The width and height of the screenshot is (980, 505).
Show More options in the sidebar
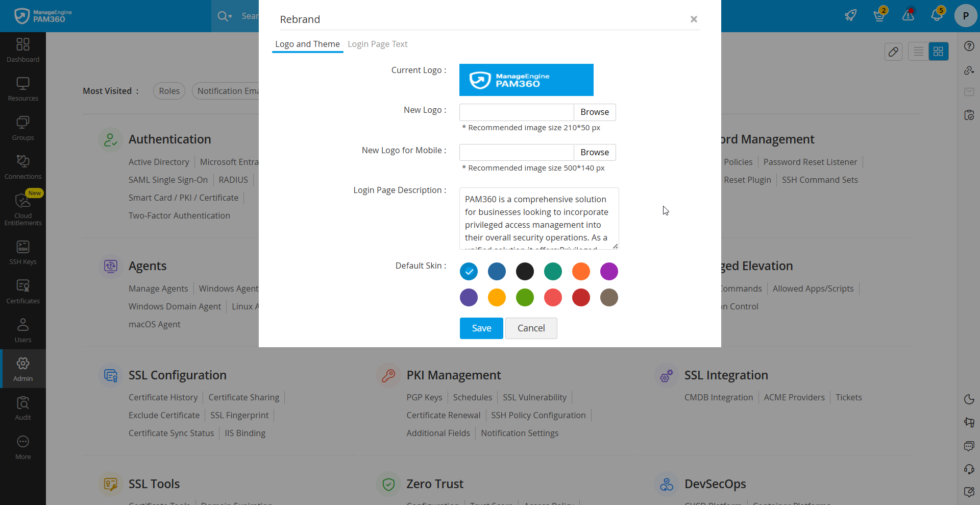click(x=23, y=448)
